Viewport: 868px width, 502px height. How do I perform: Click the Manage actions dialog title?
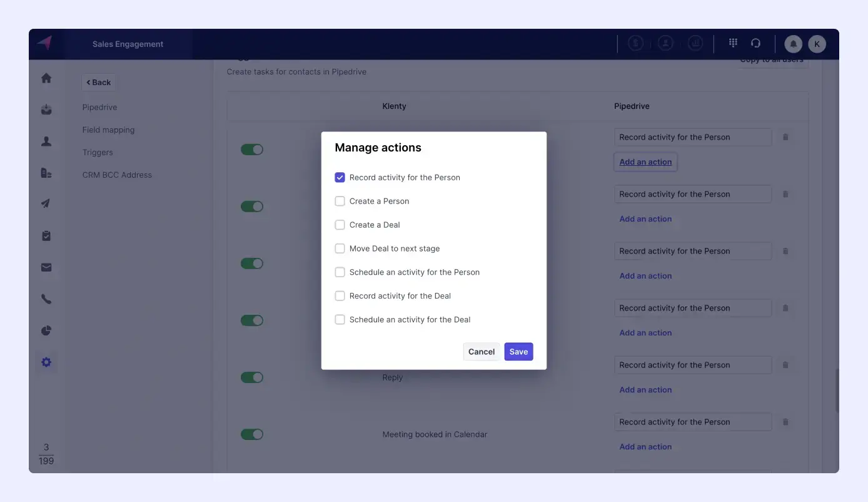(378, 148)
